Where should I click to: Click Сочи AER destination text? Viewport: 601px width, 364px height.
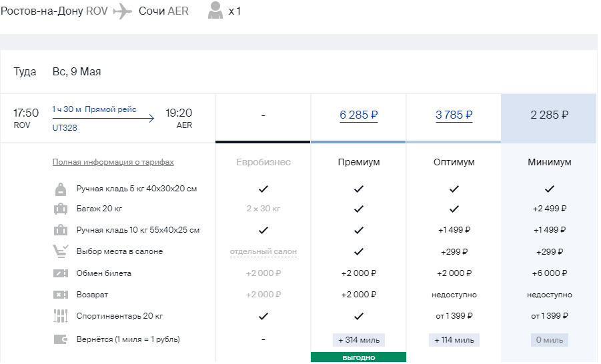[x=163, y=11]
